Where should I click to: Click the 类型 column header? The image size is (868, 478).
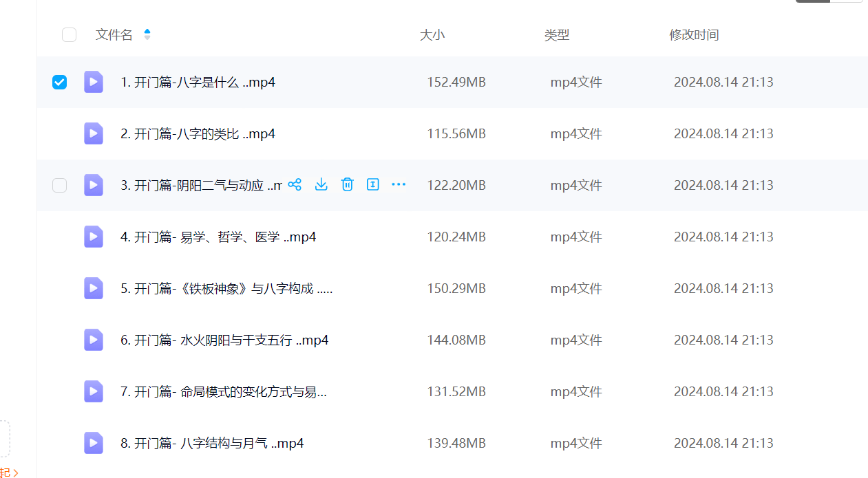556,35
